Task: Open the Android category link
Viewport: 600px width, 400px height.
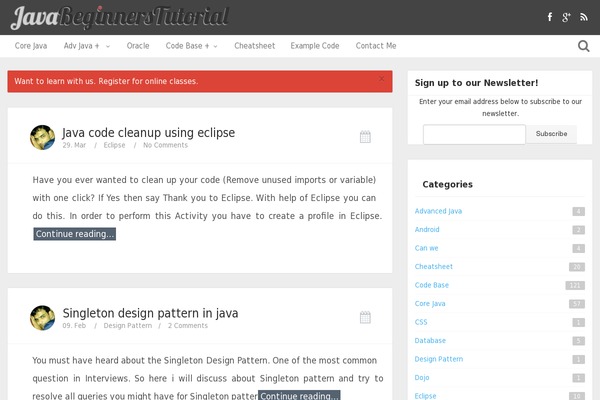Action: 427,229
